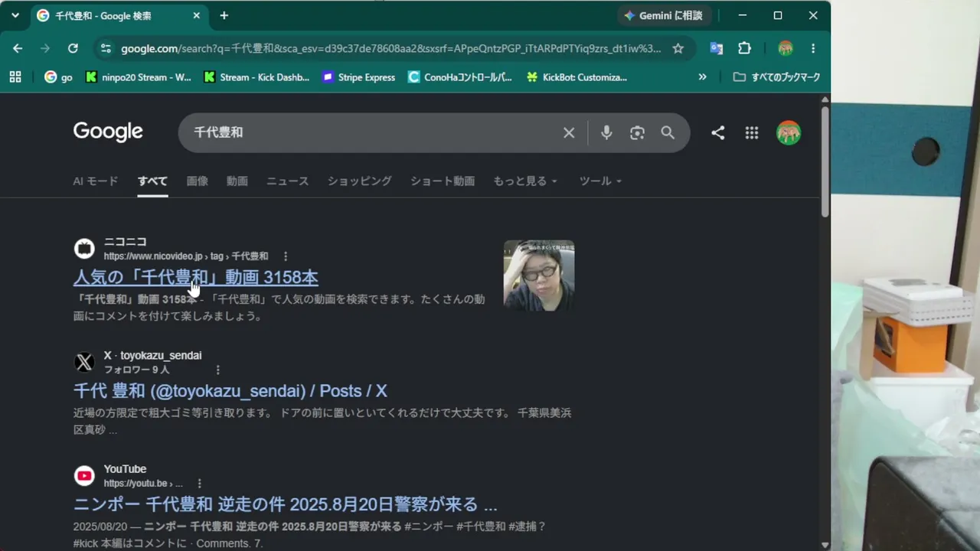Open more options for the ニコニコ result
The height and width of the screenshot is (551, 980).
click(x=286, y=256)
